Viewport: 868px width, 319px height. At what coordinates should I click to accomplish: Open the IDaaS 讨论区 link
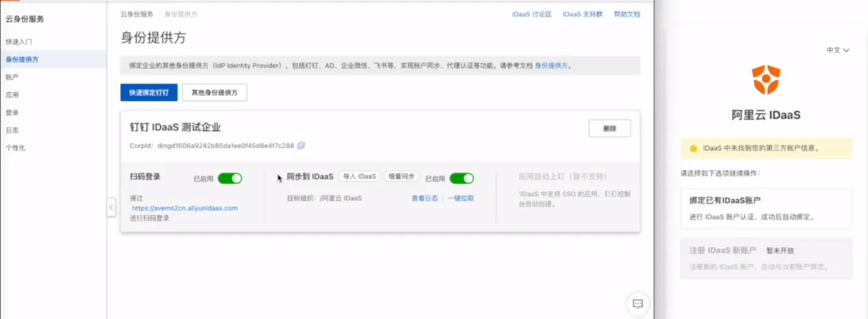(532, 14)
